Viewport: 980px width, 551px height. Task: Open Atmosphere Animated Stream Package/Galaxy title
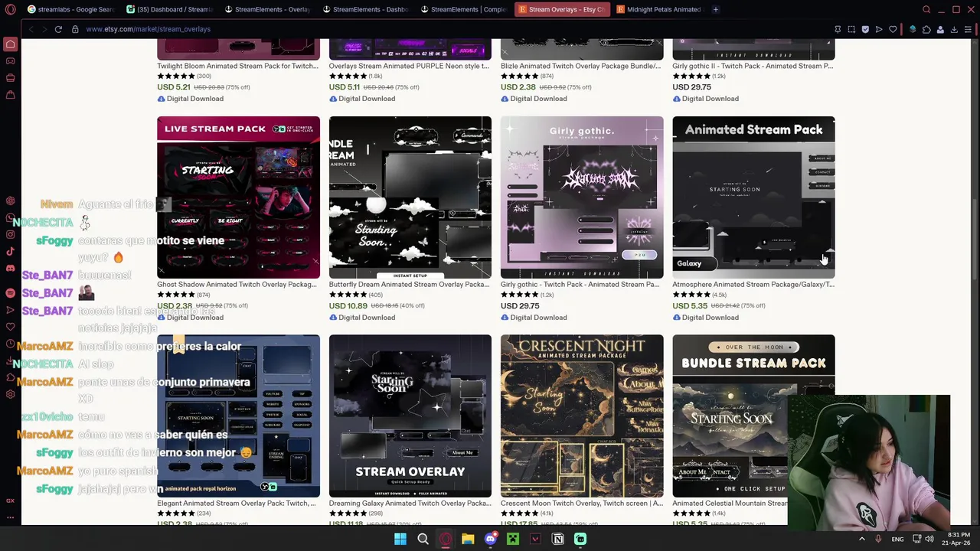[753, 285]
